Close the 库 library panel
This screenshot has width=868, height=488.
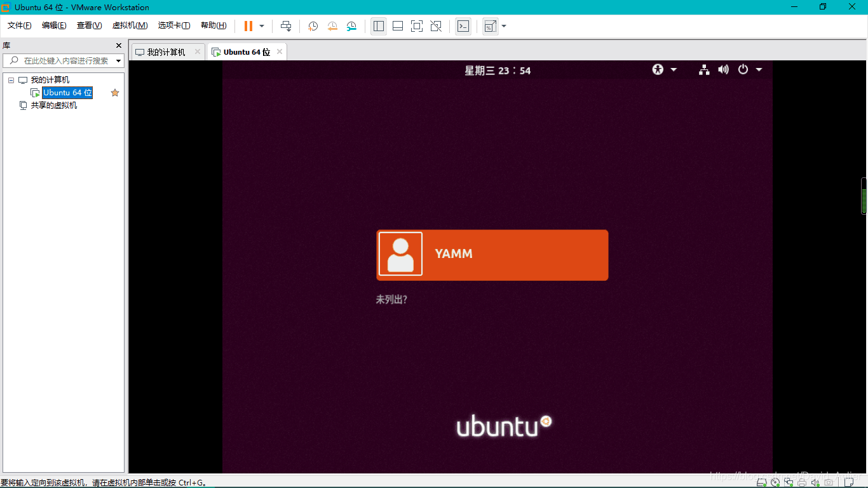click(x=118, y=46)
